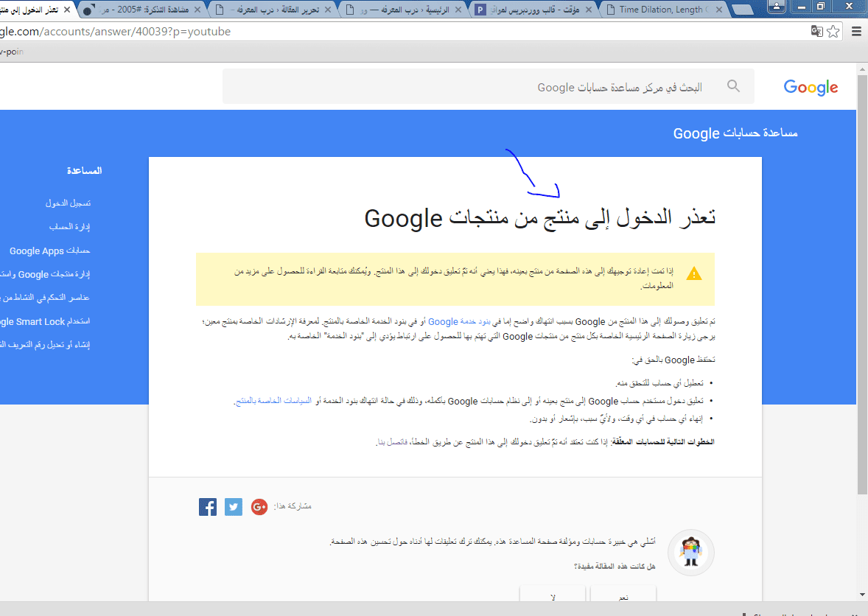This screenshot has height=616, width=868.
Task: Click the Google logo
Action: (x=811, y=87)
